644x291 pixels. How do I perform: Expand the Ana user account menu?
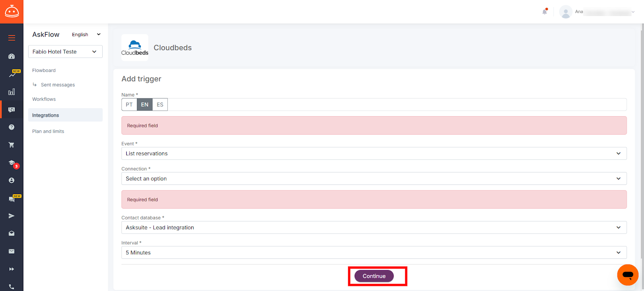pyautogui.click(x=605, y=12)
